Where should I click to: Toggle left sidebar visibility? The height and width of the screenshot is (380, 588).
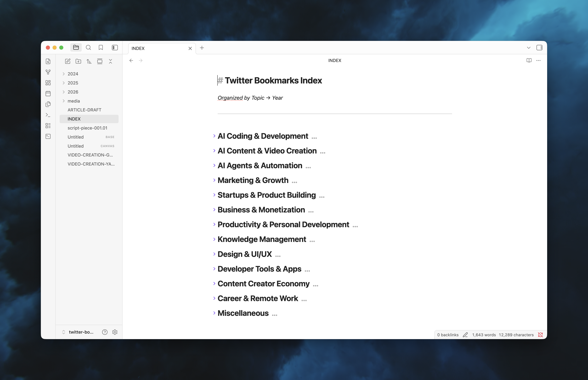pyautogui.click(x=115, y=48)
